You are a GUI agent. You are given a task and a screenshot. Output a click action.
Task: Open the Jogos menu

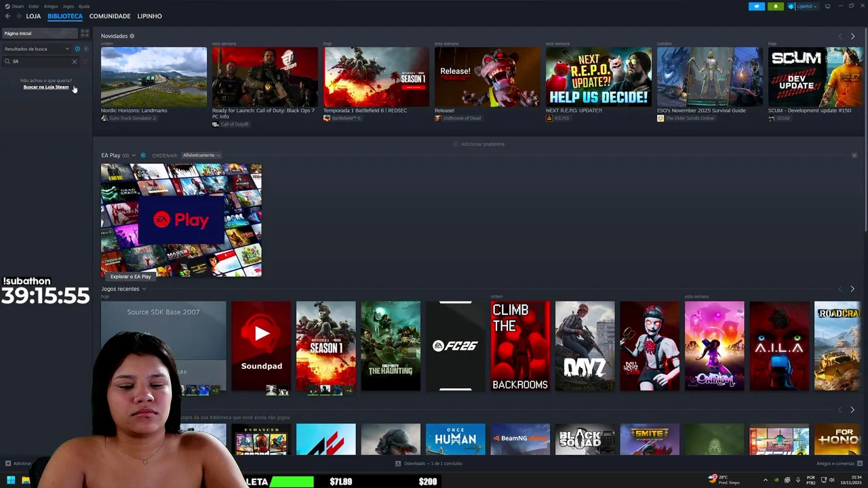click(68, 6)
